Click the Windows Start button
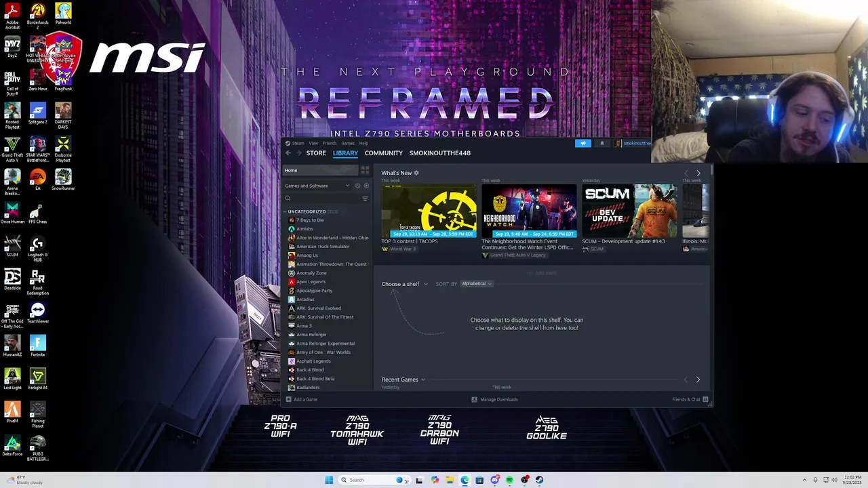Image resolution: width=868 pixels, height=488 pixels. click(x=329, y=480)
